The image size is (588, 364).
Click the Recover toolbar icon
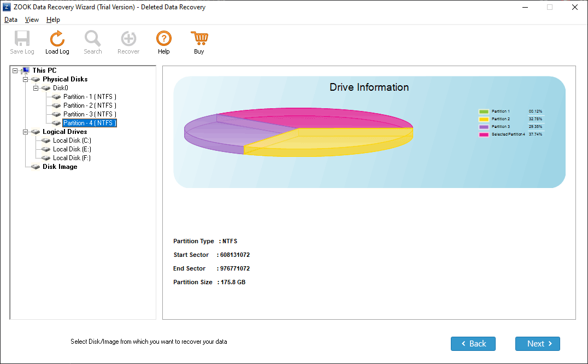128,38
